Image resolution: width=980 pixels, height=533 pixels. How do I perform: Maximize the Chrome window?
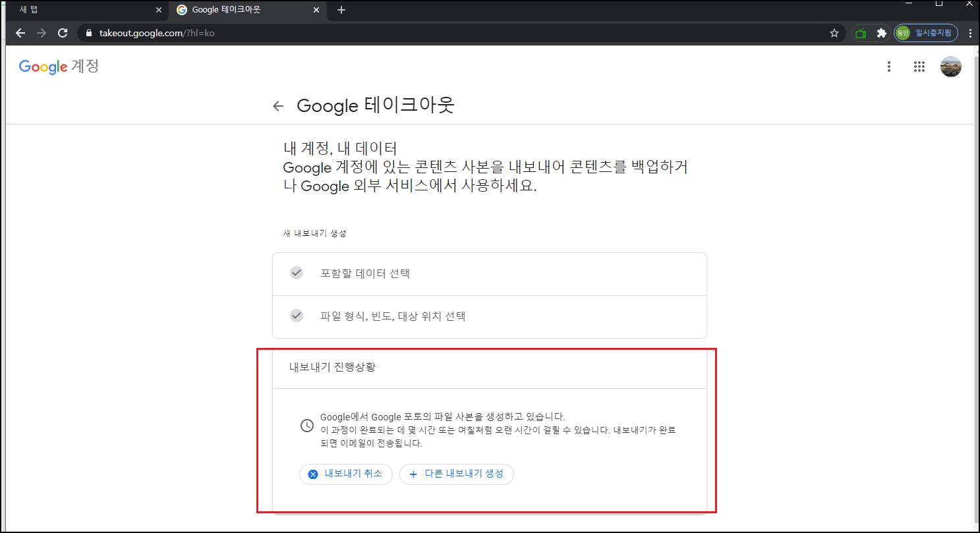click(939, 4)
